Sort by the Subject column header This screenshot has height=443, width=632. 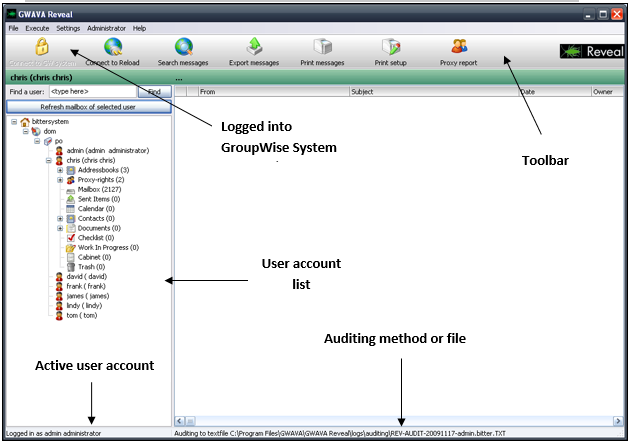tap(434, 92)
